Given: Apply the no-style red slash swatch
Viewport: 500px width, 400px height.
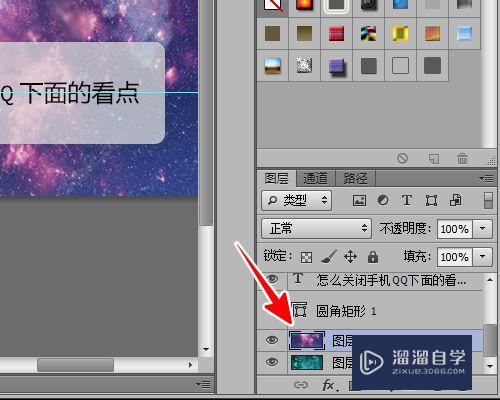Looking at the screenshot, I should tap(273, 5).
